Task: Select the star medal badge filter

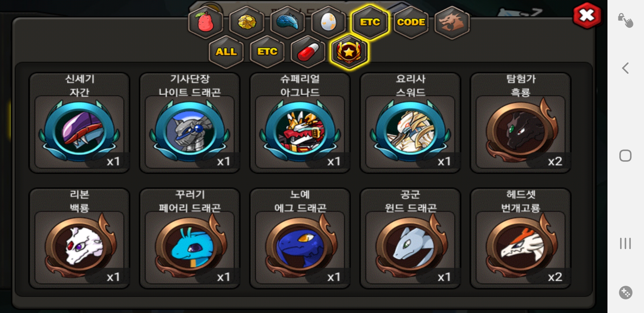Action: pyautogui.click(x=349, y=52)
